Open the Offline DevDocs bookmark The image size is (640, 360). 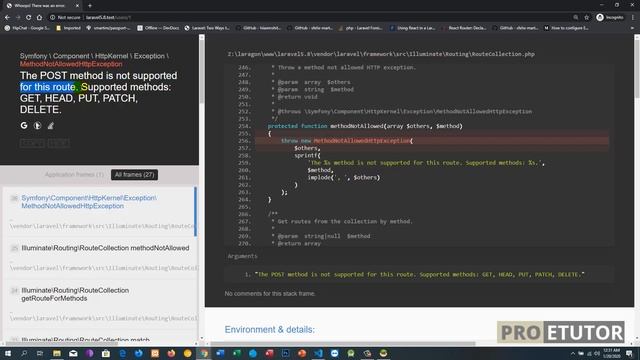pyautogui.click(x=158, y=28)
